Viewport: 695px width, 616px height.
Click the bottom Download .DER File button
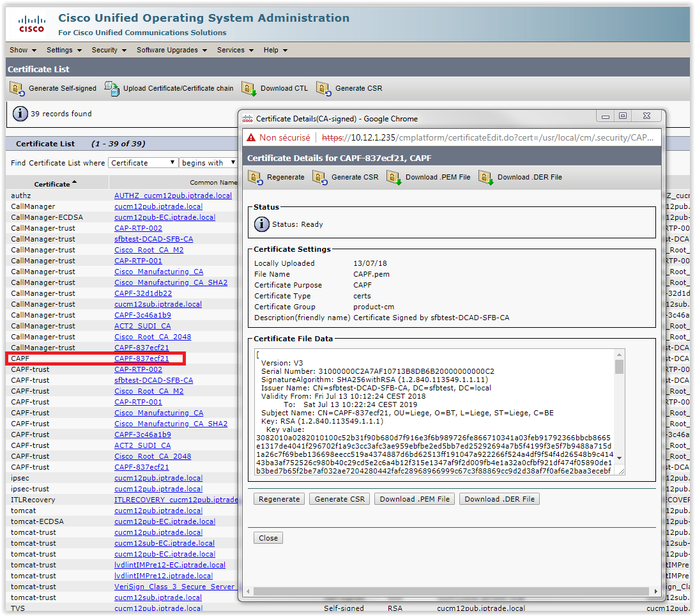click(500, 499)
